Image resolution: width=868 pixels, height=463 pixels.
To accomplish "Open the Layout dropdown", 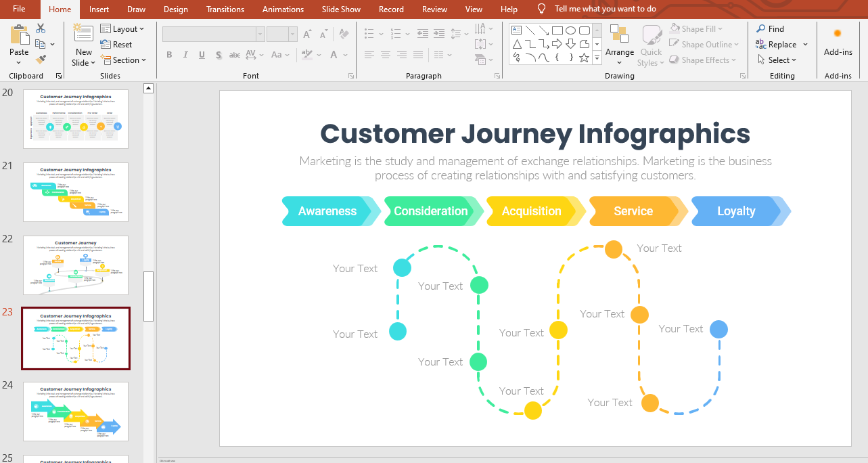I will [122, 28].
